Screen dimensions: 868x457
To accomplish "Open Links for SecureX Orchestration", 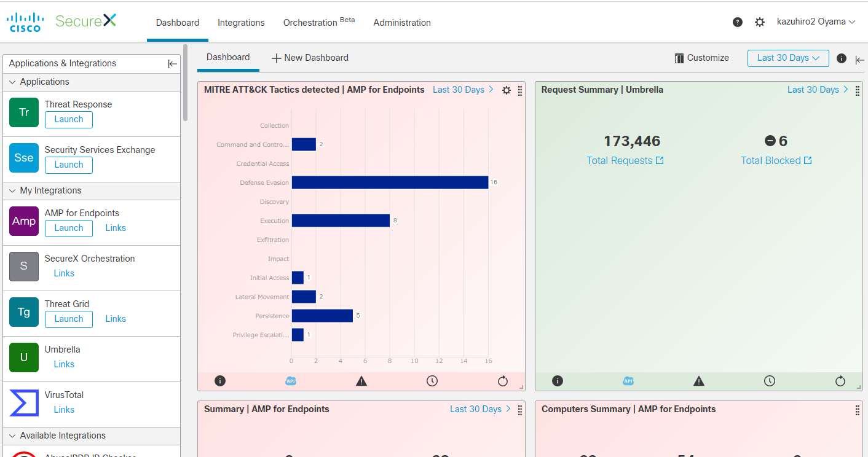I will click(64, 273).
